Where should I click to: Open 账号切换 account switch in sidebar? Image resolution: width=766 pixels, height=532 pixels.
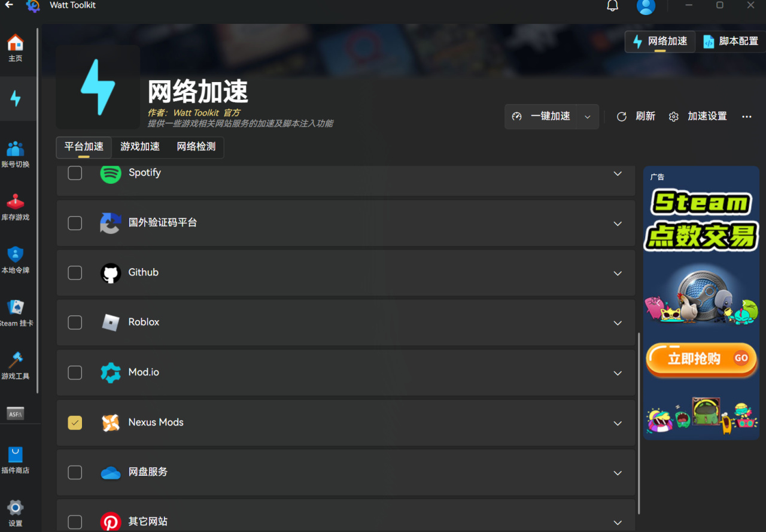pyautogui.click(x=16, y=154)
